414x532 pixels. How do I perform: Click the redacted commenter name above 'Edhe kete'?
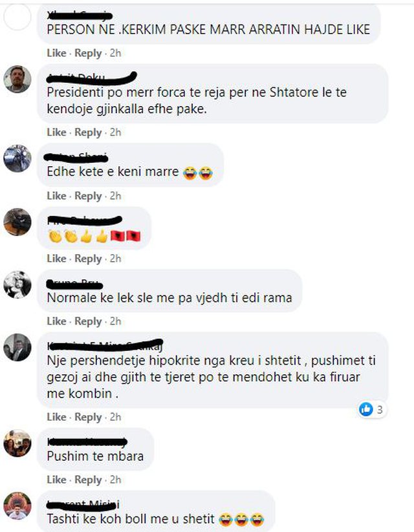point(76,156)
